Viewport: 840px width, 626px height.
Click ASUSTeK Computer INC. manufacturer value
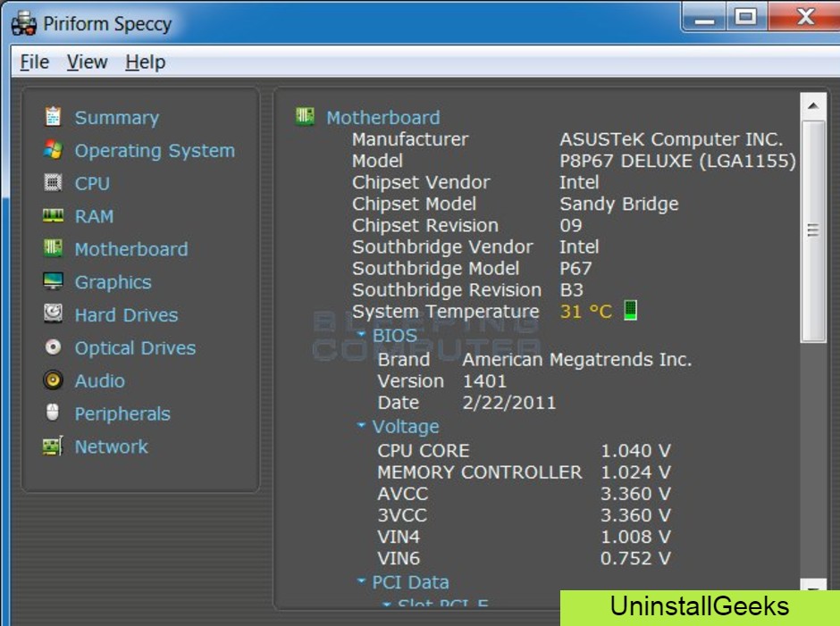(x=671, y=139)
